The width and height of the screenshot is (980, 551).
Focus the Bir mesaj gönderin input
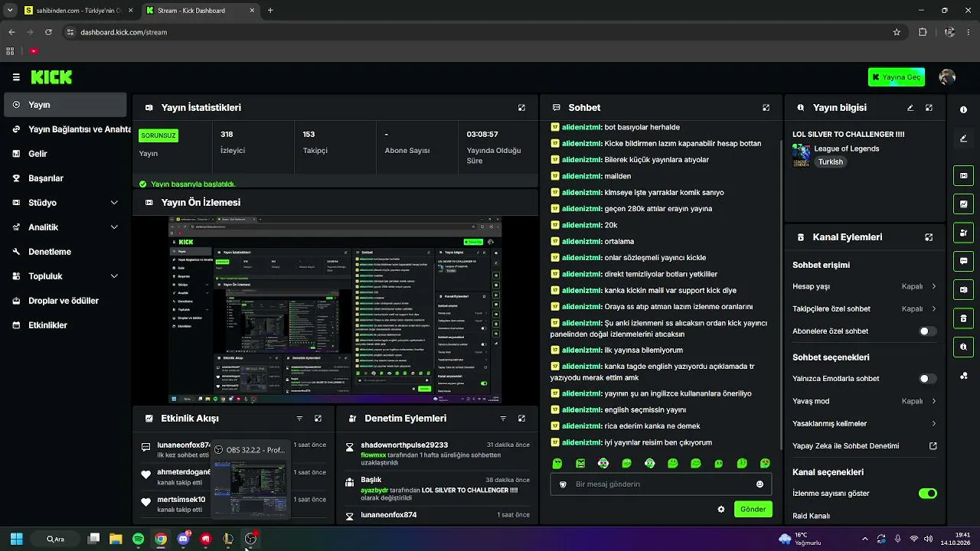pos(661,484)
